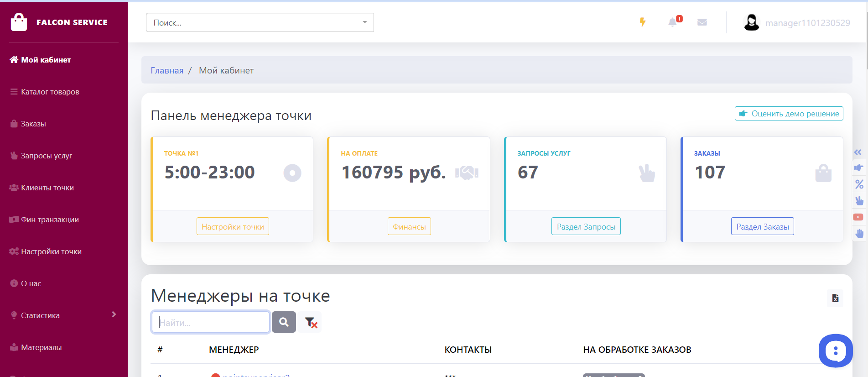Open the notifications bell

(672, 22)
